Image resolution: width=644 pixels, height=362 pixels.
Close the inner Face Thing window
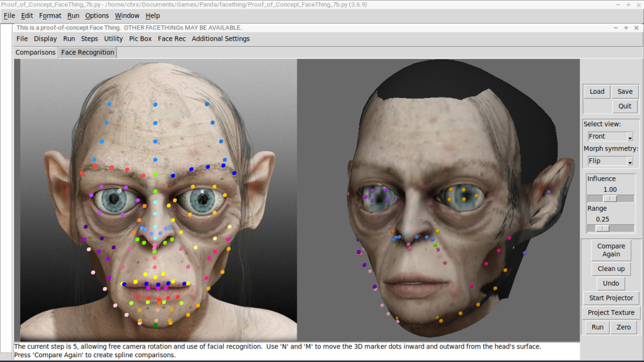pos(636,28)
